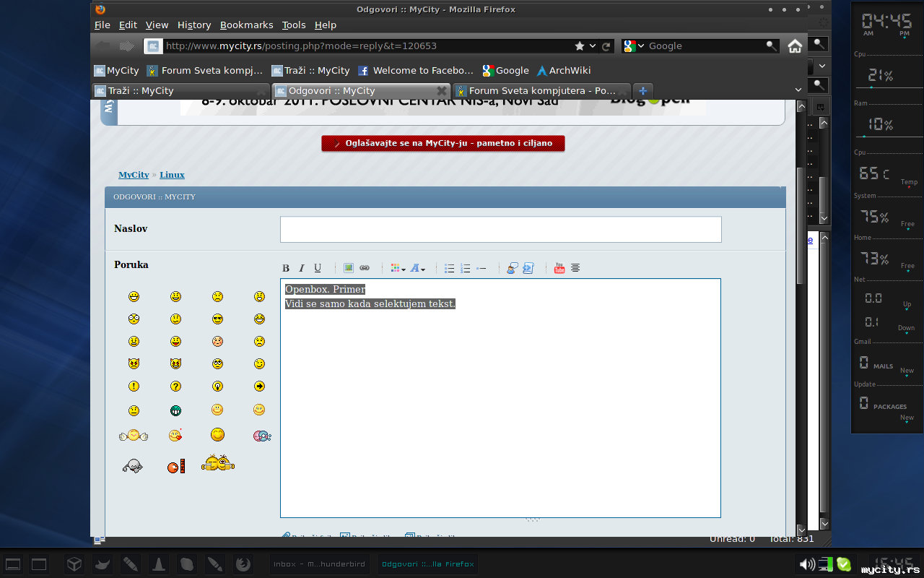Click inside the message text area
Screen dimensions: 924x578
[500, 398]
